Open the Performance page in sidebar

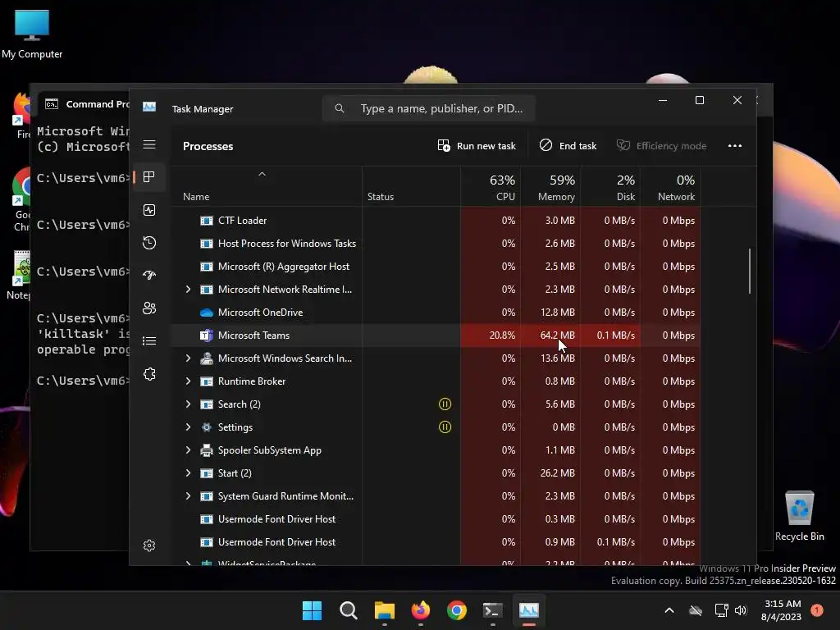coord(149,210)
